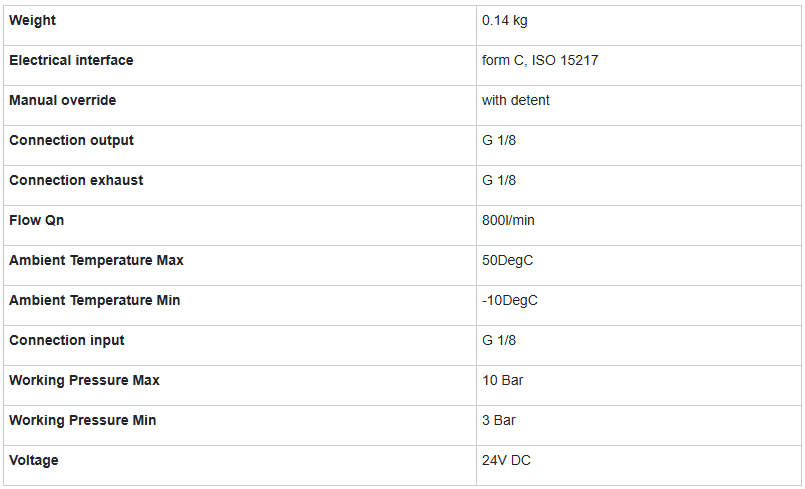
Task: Click the Connection exhaust label
Action: point(76,180)
